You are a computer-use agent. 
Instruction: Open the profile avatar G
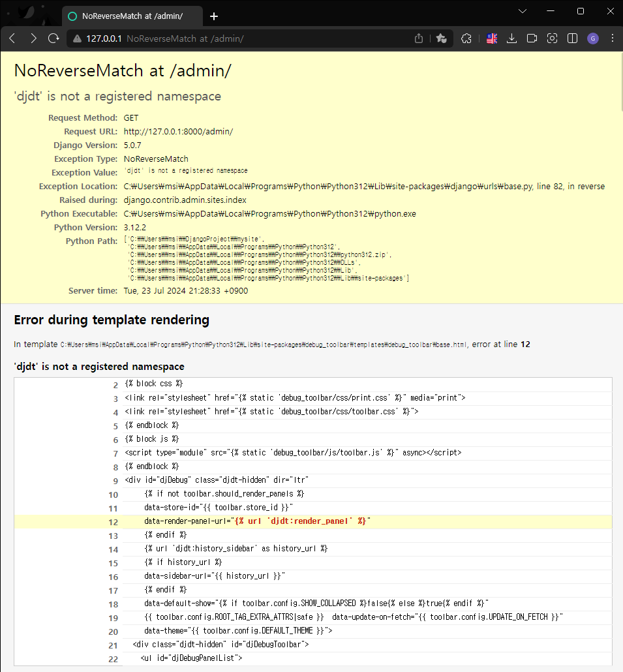pos(593,38)
